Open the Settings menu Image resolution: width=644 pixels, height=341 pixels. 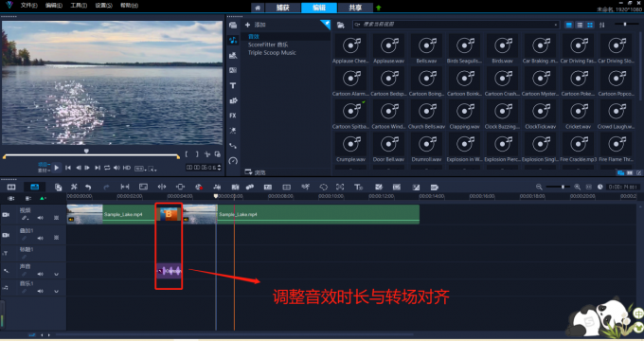point(104,6)
